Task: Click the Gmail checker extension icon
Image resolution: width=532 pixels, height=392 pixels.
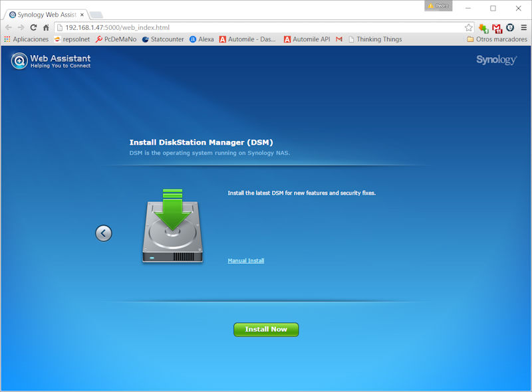Action: (497, 28)
